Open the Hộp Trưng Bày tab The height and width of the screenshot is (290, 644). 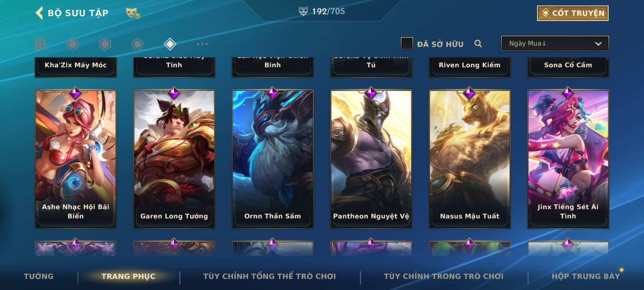pyautogui.click(x=586, y=276)
